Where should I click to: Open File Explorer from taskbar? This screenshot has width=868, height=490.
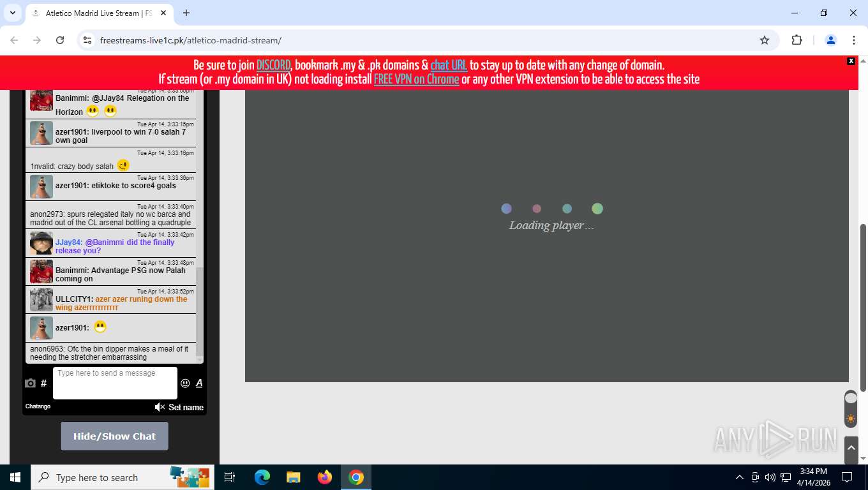(293, 477)
